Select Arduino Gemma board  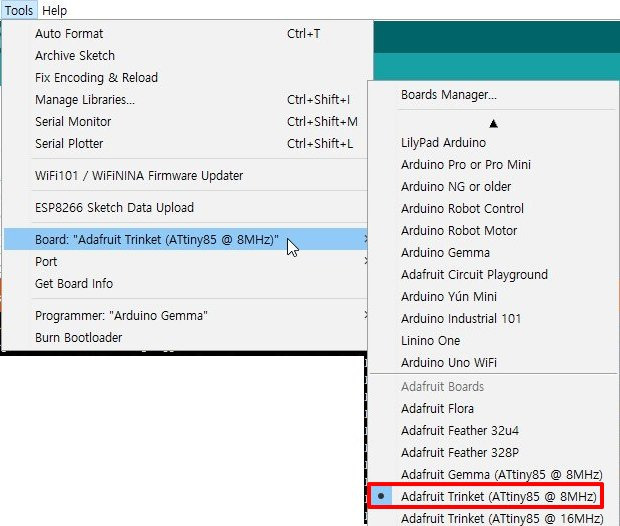pos(493,253)
